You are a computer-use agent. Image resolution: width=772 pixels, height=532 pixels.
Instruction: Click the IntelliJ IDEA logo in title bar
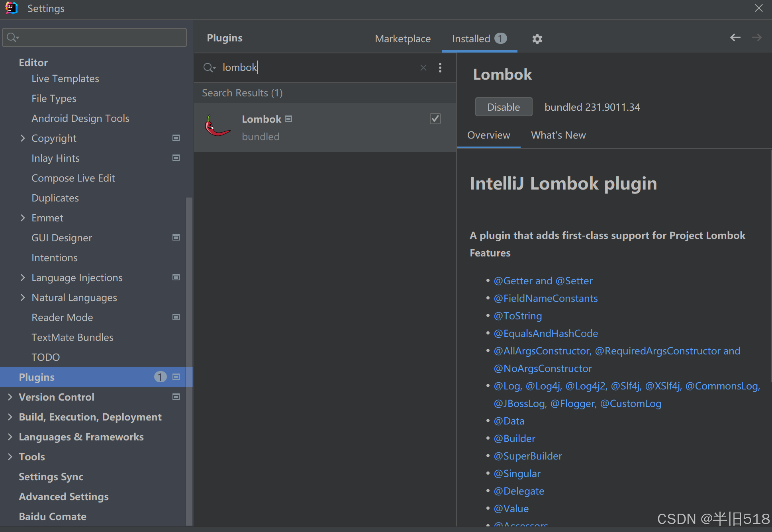(x=12, y=8)
